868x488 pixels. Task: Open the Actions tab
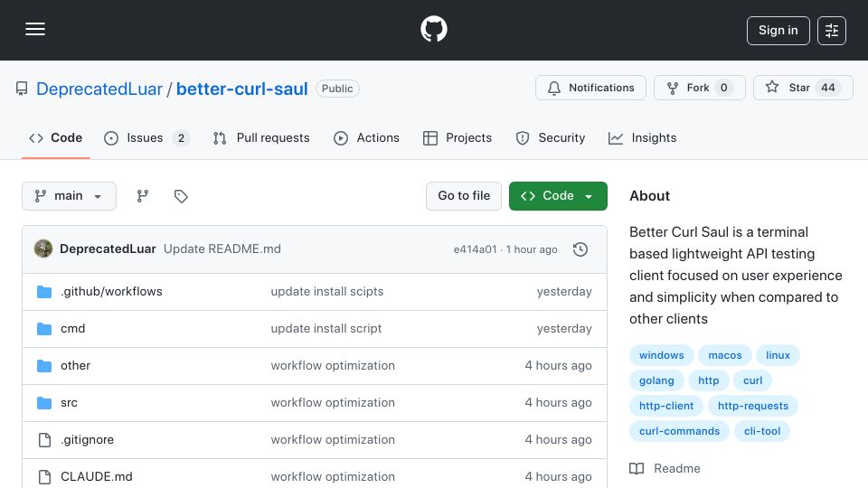tap(366, 137)
